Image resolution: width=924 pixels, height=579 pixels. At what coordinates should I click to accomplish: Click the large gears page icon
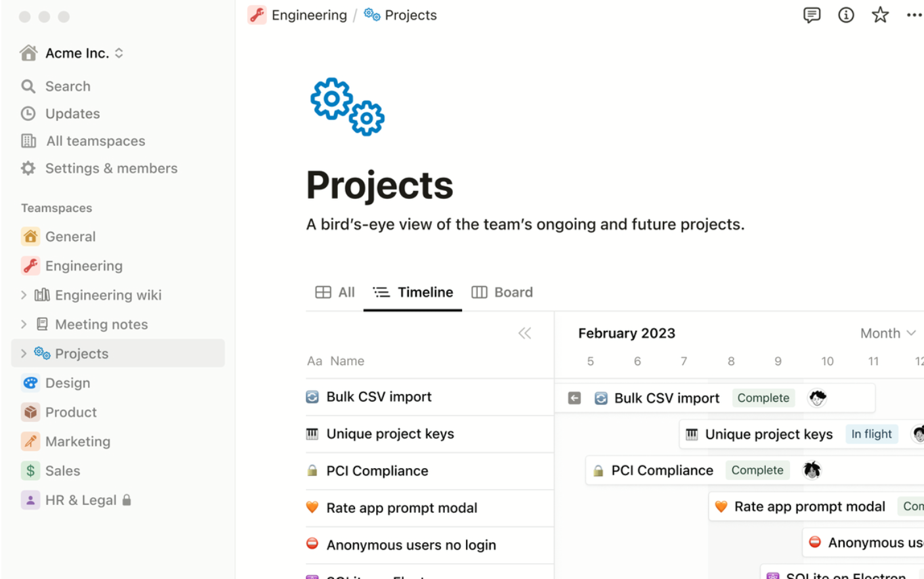(x=347, y=106)
